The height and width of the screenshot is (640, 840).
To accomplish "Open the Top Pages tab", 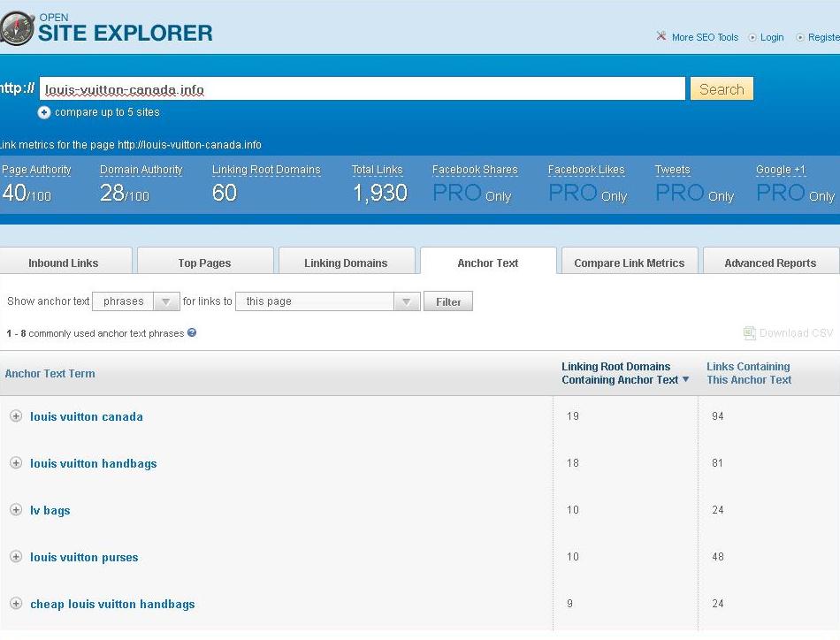I will [204, 263].
